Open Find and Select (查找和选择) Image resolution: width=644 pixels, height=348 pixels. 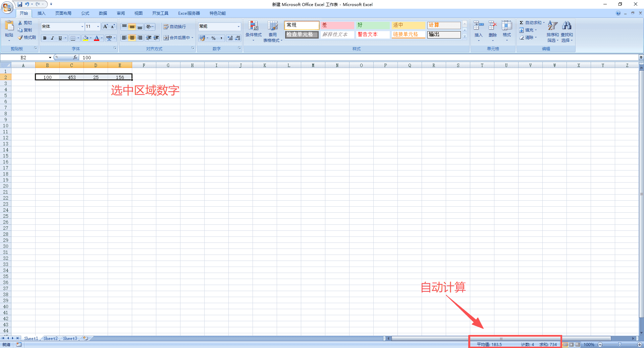(x=567, y=31)
